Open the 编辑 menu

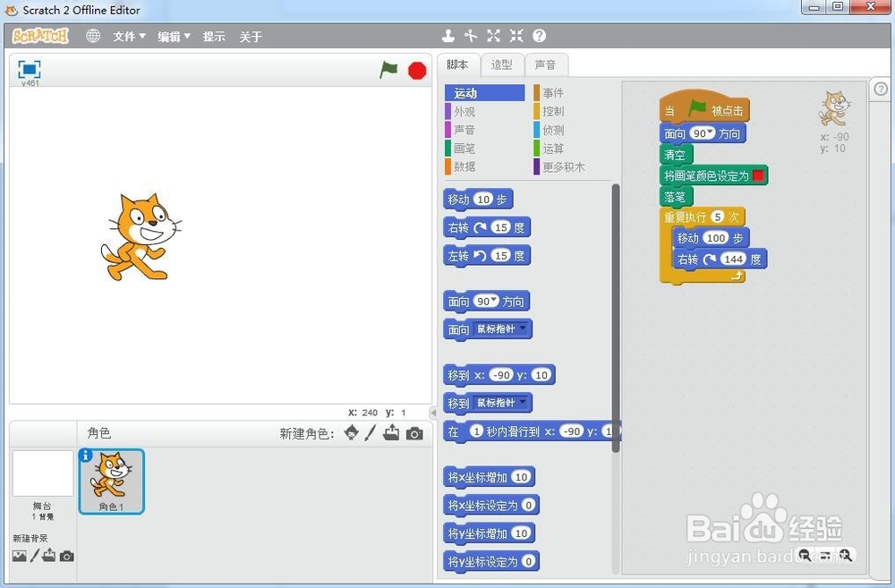(175, 37)
